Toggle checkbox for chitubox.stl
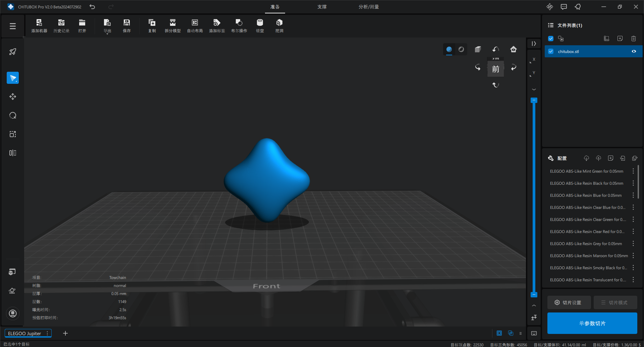644x347 pixels. tap(551, 51)
